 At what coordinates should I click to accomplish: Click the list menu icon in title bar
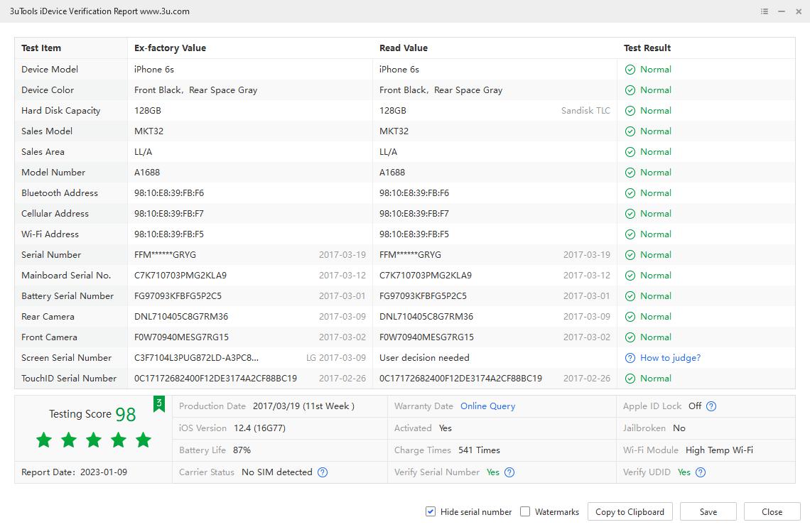(765, 11)
